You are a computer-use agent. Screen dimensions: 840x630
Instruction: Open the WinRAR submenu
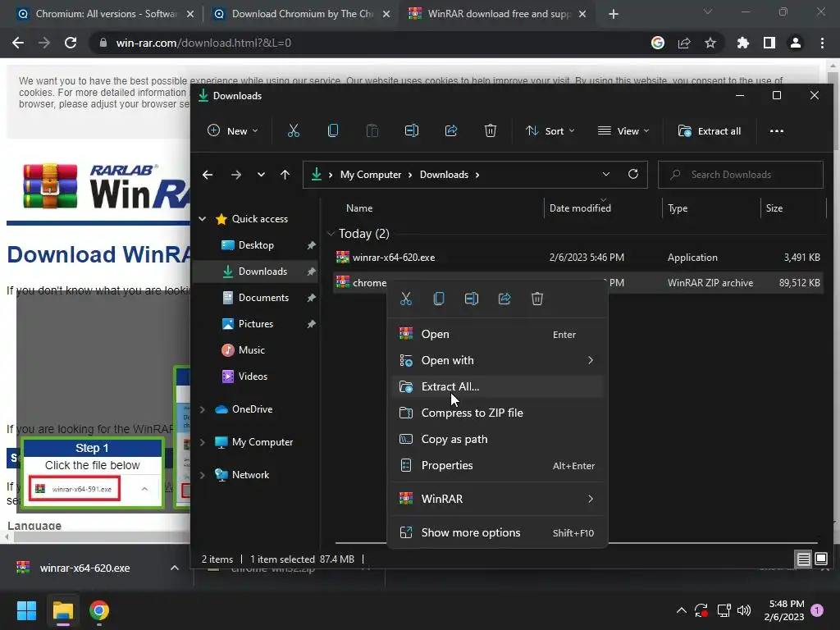point(498,499)
